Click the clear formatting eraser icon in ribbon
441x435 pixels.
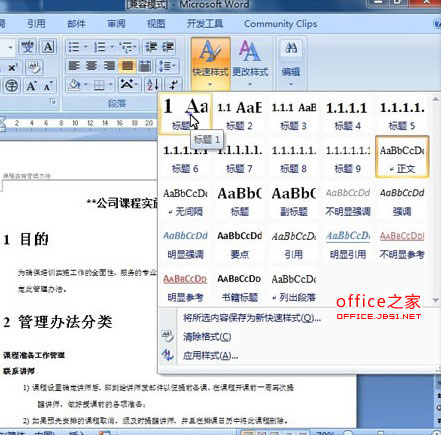[x=34, y=67]
